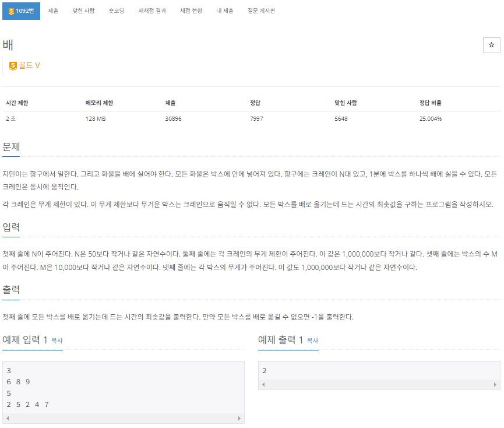Switch to the 숏코딩 tab
Viewport: 504px width, 428px height.
tap(117, 11)
